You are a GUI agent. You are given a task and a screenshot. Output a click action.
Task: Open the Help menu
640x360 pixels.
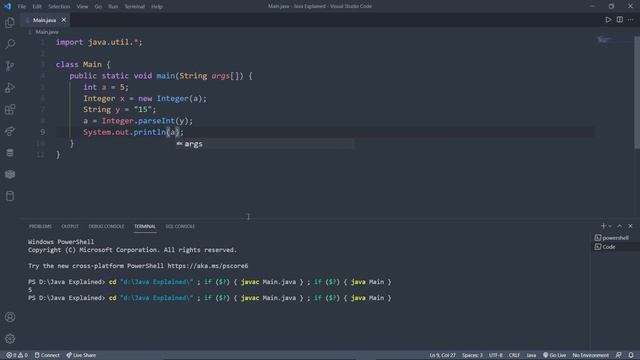tap(157, 7)
